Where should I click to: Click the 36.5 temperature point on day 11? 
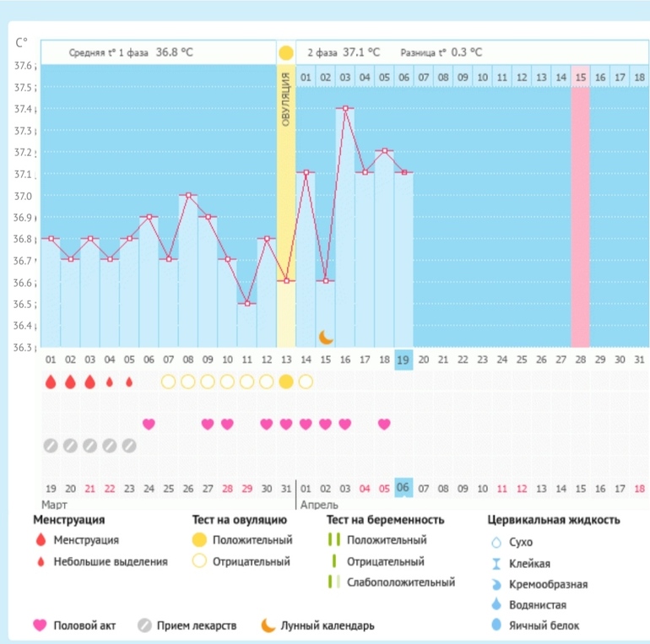[x=246, y=304]
